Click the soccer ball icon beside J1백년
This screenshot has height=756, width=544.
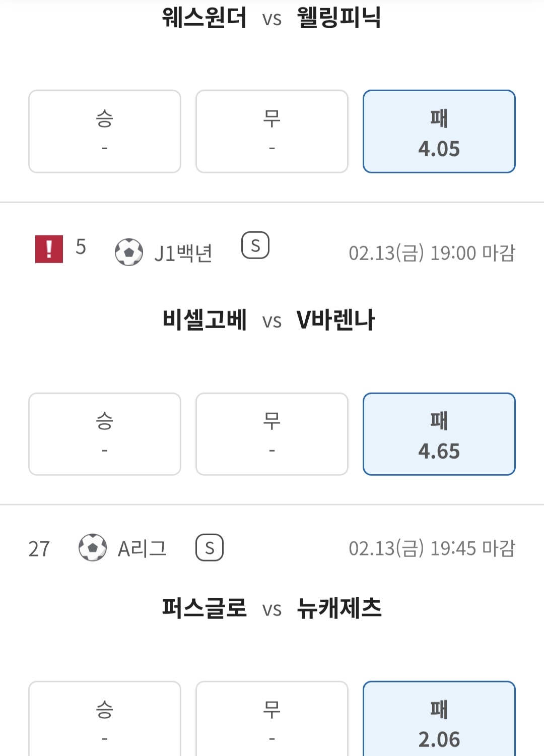[x=129, y=252]
